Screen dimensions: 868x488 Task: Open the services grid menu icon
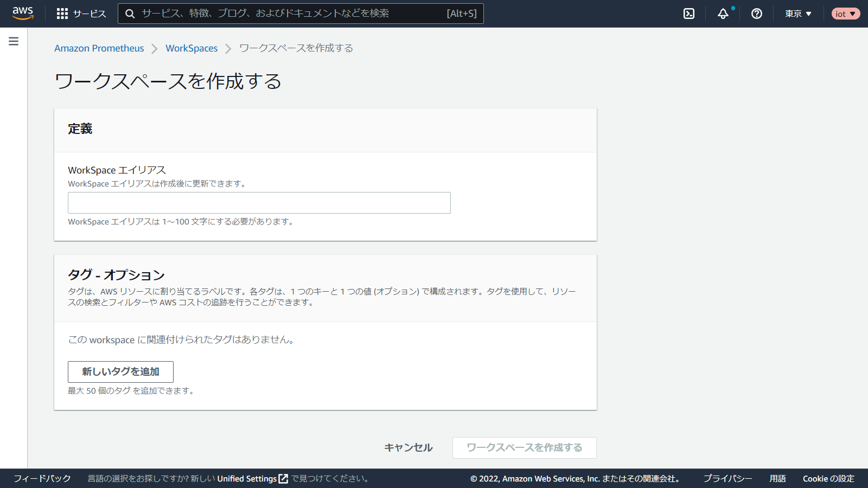[x=62, y=14]
